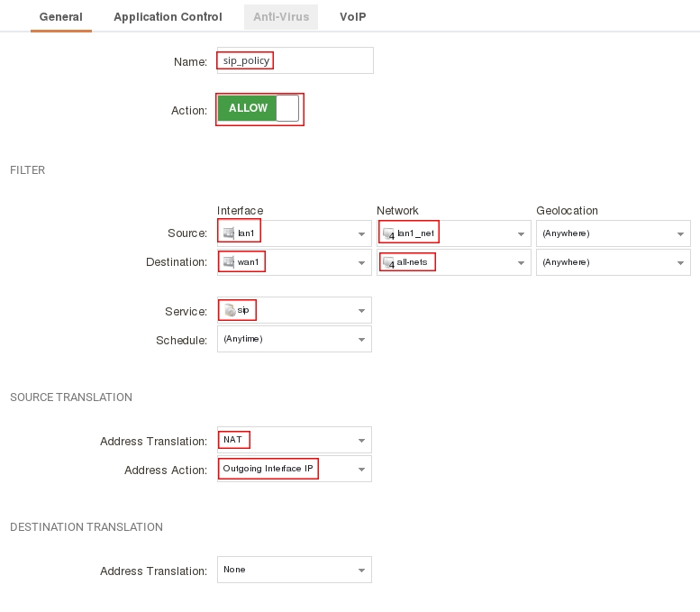The image size is (700, 612).
Task: Click the Name field containing sip_policy
Action: (x=295, y=61)
